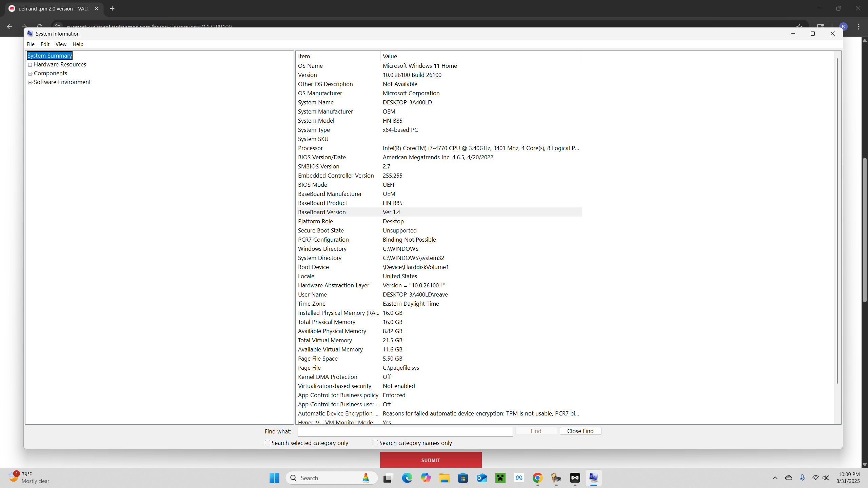Screen dimensions: 868x488
Task: Click the Close Find button
Action: (x=580, y=431)
